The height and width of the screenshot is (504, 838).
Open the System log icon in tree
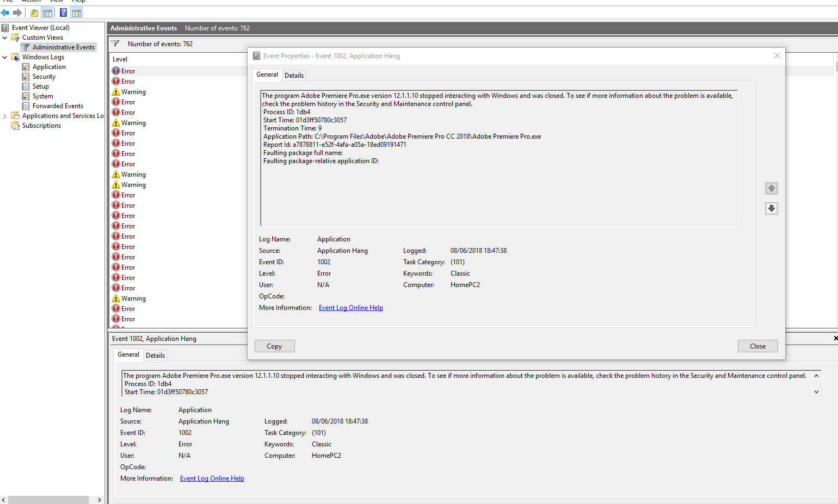(x=26, y=96)
